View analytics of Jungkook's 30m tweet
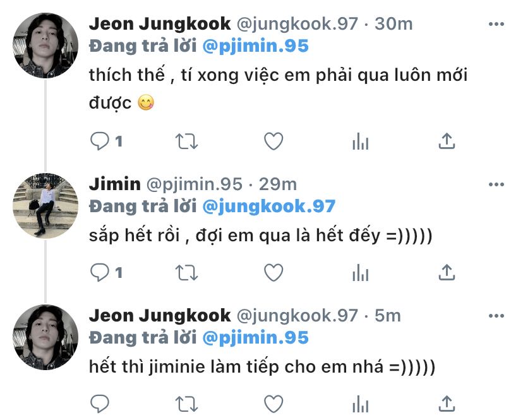The height and width of the screenshot is (420, 523). [360, 141]
